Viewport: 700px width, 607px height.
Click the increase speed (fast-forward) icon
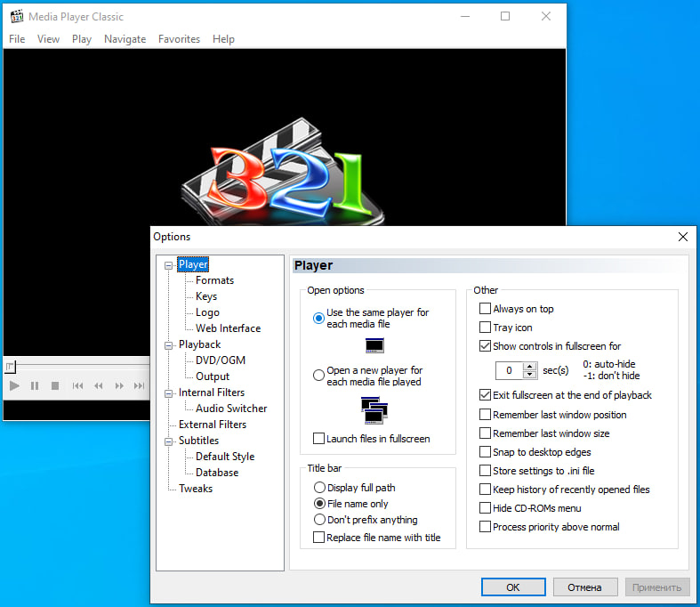tap(118, 385)
